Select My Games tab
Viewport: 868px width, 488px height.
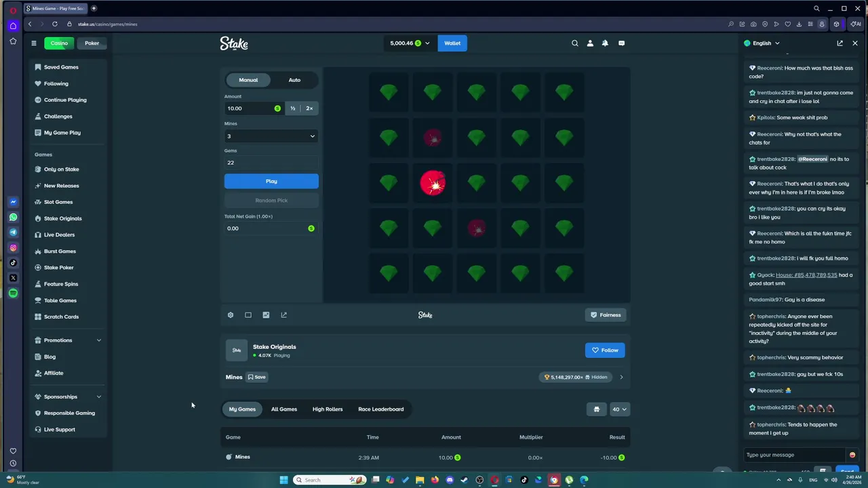242,409
